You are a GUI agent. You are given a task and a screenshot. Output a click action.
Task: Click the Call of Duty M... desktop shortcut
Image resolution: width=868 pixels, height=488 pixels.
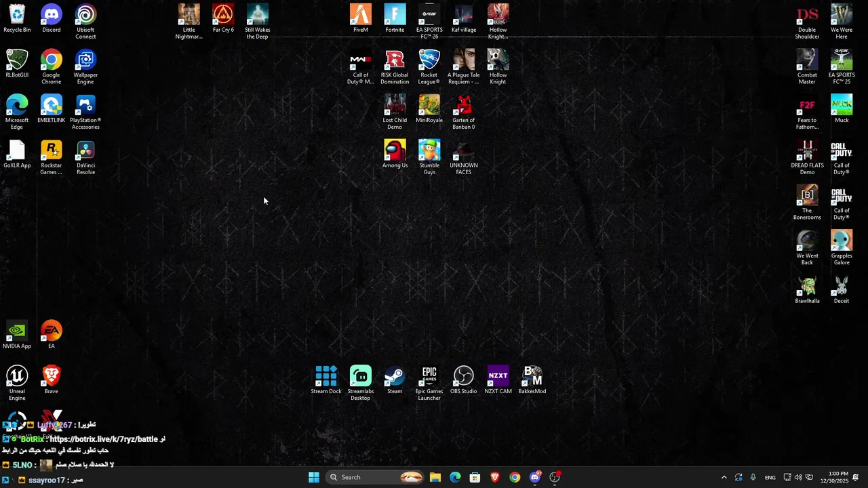click(361, 67)
